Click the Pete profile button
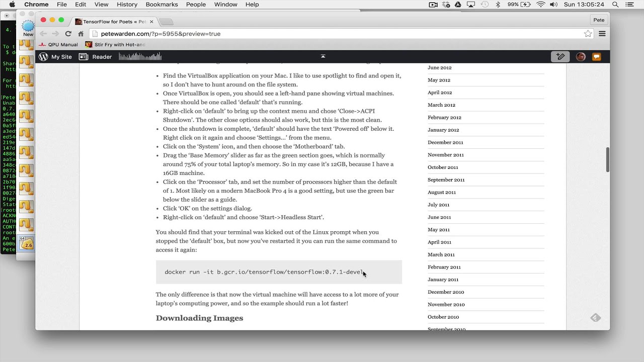 click(599, 20)
